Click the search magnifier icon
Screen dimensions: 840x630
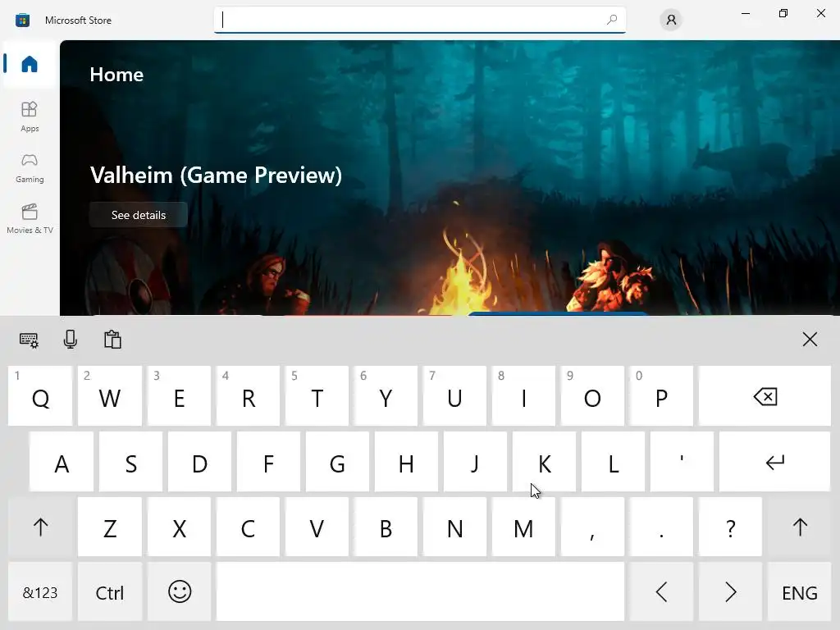(611, 20)
